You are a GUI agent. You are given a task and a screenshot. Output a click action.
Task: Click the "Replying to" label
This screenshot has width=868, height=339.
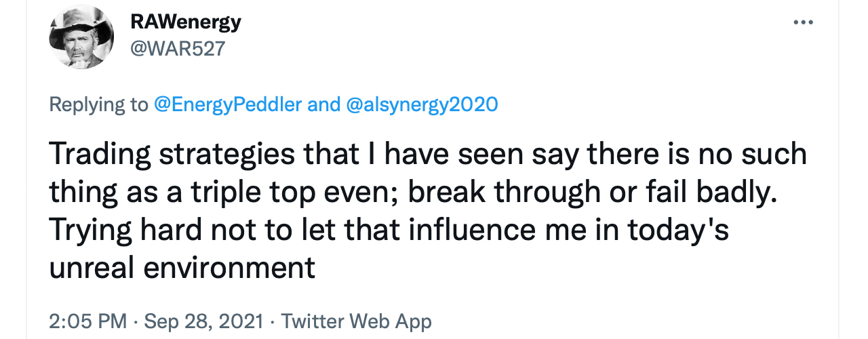click(98, 104)
